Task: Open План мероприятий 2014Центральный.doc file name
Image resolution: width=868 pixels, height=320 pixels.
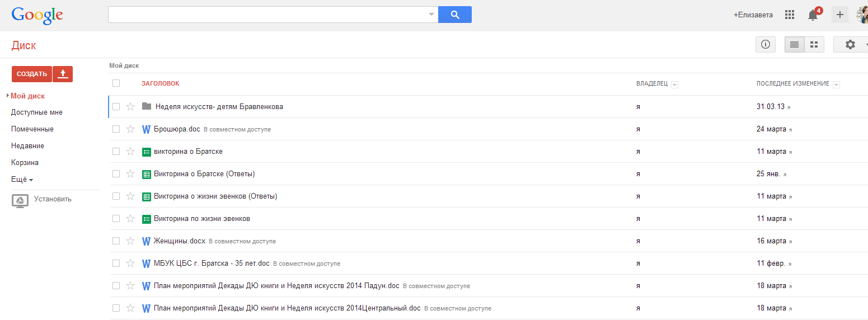Action: (x=287, y=308)
